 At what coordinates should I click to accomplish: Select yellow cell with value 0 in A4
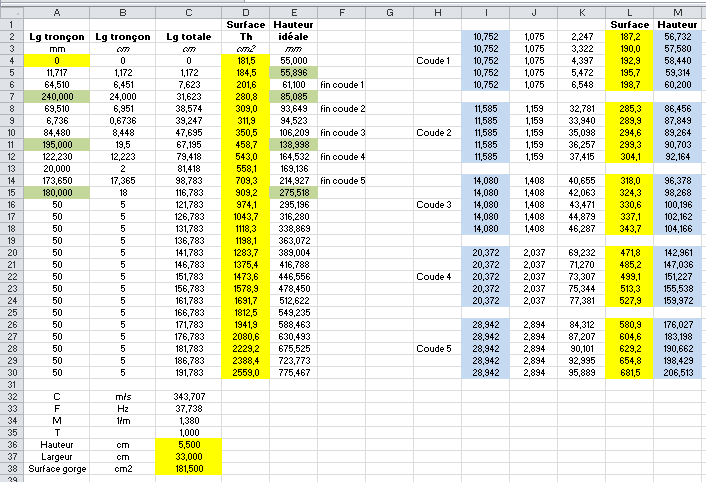57,60
